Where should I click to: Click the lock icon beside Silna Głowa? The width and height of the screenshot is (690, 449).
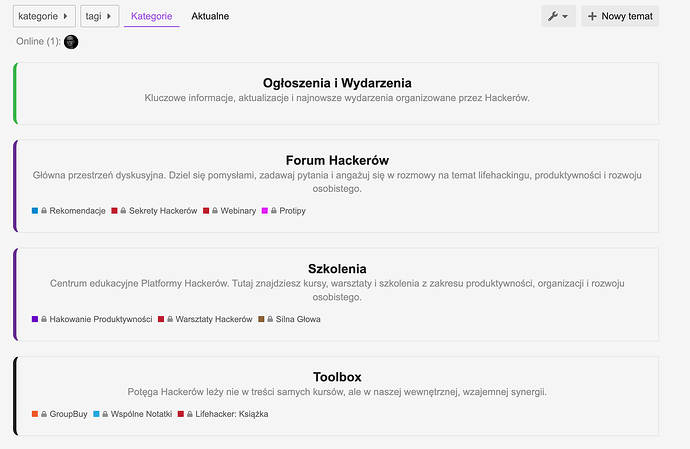pos(270,319)
